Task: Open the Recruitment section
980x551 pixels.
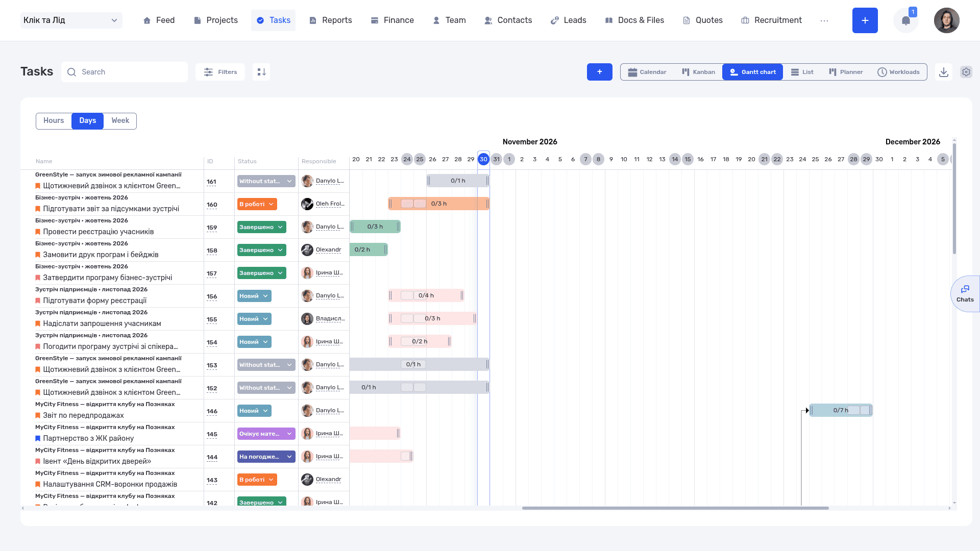Action: [771, 20]
